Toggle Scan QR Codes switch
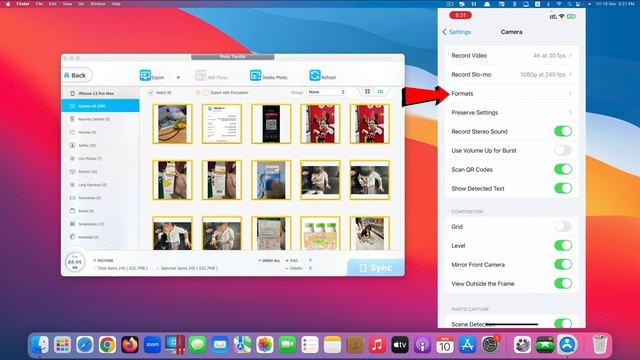Screen dimensions: 640x360 [x=563, y=169]
